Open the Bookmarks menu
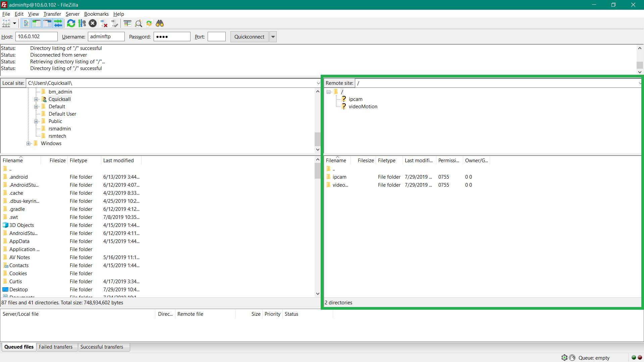The width and height of the screenshot is (644, 362). pos(96,14)
